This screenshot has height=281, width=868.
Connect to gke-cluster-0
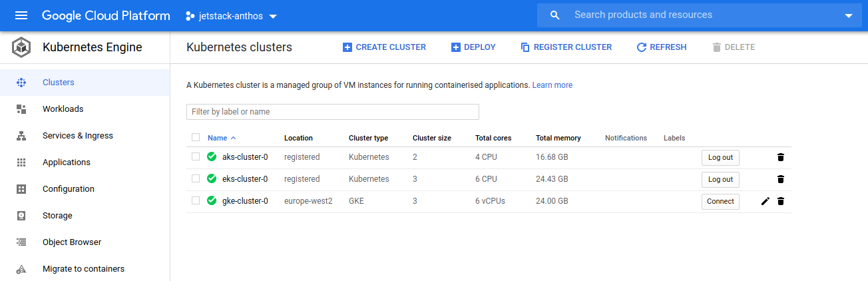(720, 202)
